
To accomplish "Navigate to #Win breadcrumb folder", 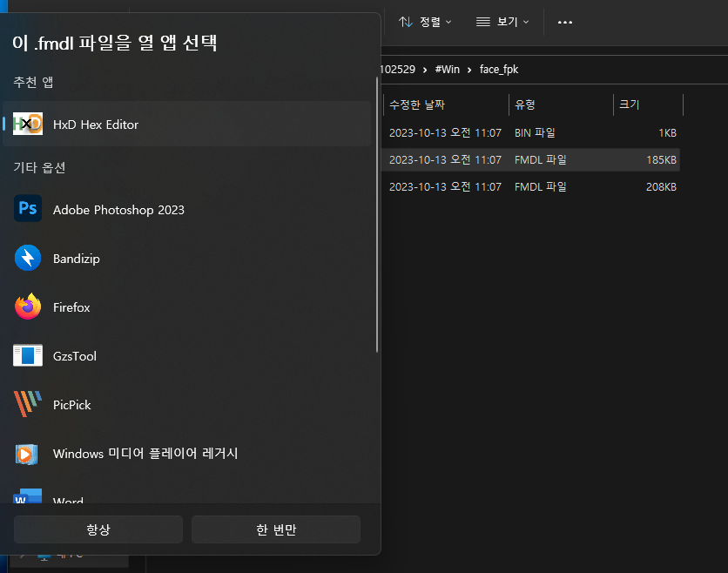I will click(x=447, y=70).
